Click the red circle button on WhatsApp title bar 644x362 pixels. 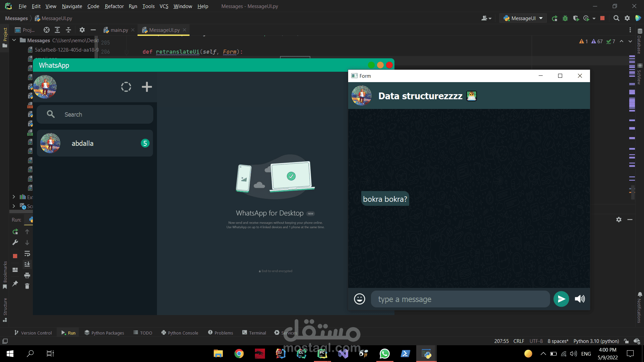click(x=389, y=65)
